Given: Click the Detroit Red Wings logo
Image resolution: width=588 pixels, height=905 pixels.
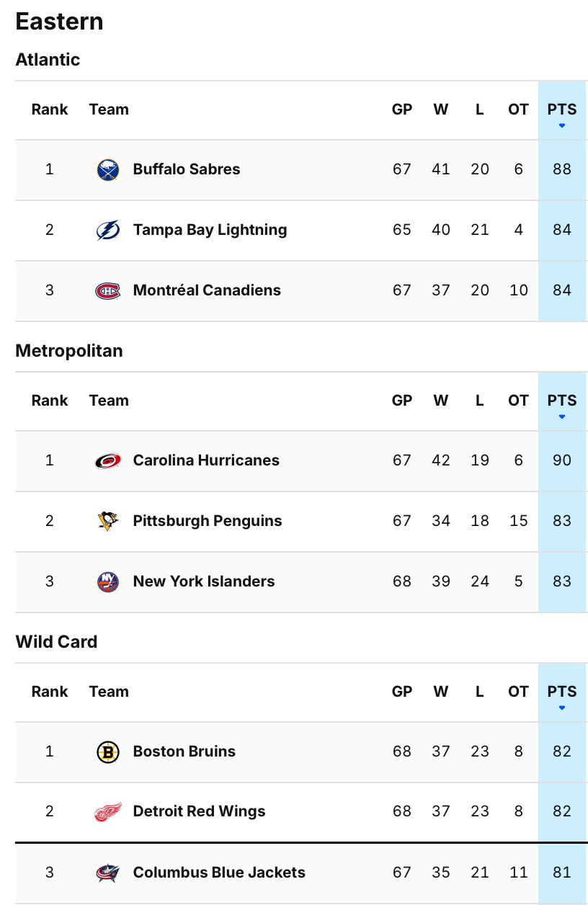Looking at the screenshot, I should point(108,812).
